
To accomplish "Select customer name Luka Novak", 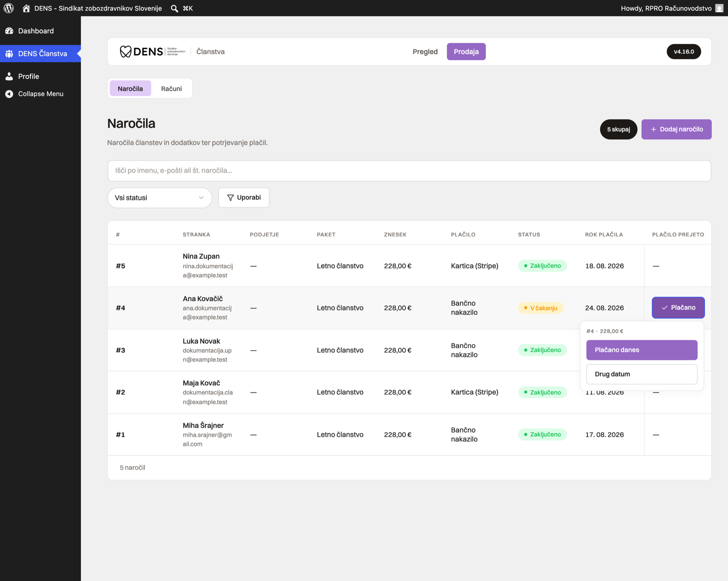I will pyautogui.click(x=201, y=341).
